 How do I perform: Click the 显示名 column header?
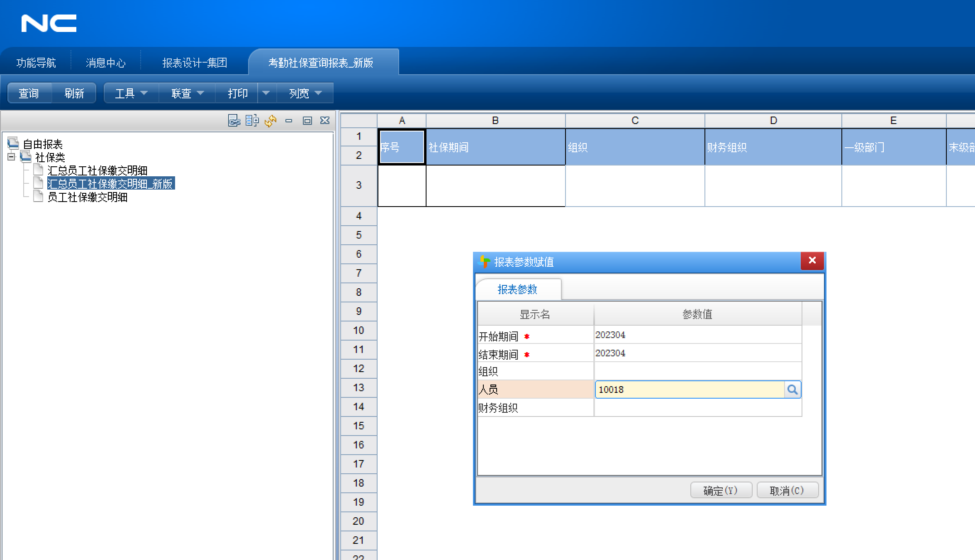tap(535, 314)
